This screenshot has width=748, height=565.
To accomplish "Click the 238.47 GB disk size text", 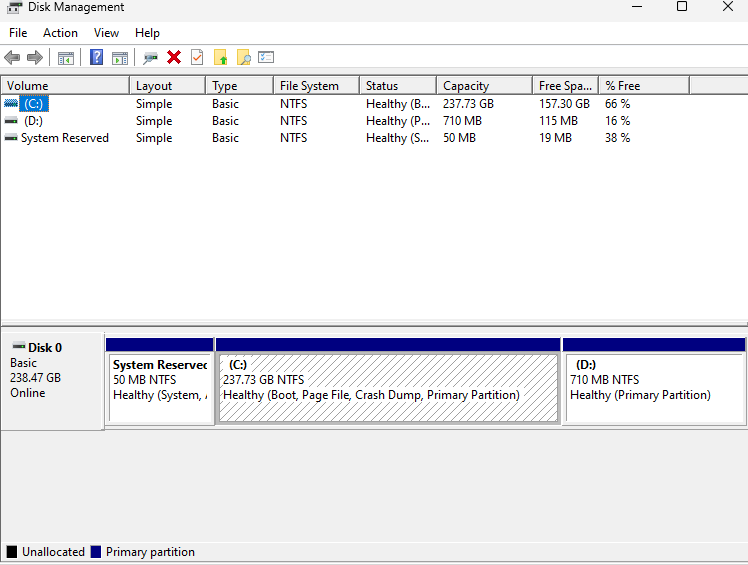I will tap(35, 378).
